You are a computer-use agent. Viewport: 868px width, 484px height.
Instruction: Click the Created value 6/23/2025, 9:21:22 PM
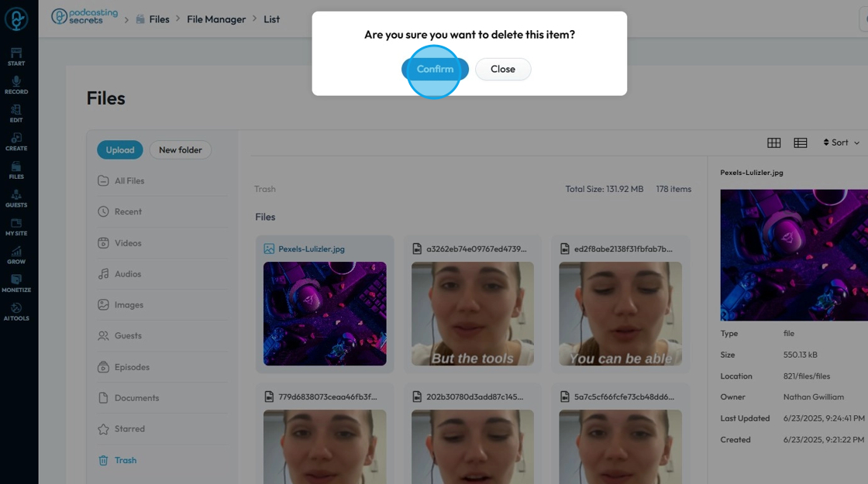point(823,440)
